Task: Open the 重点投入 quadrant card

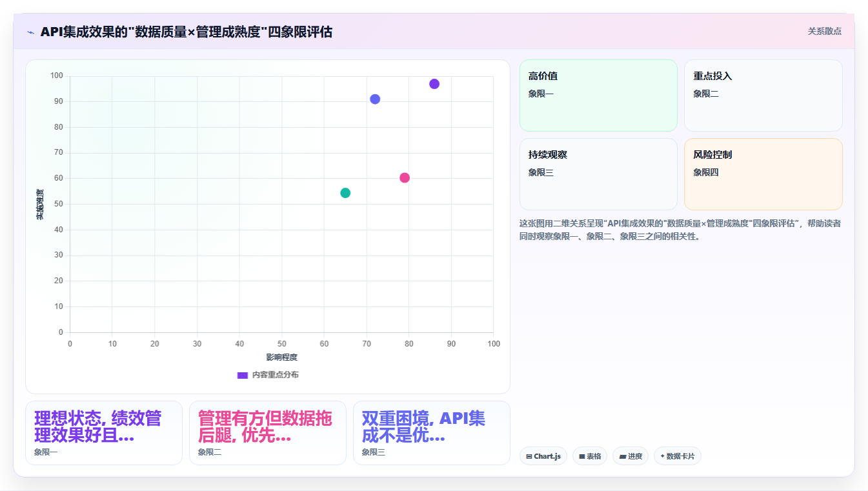Action: pyautogui.click(x=763, y=95)
